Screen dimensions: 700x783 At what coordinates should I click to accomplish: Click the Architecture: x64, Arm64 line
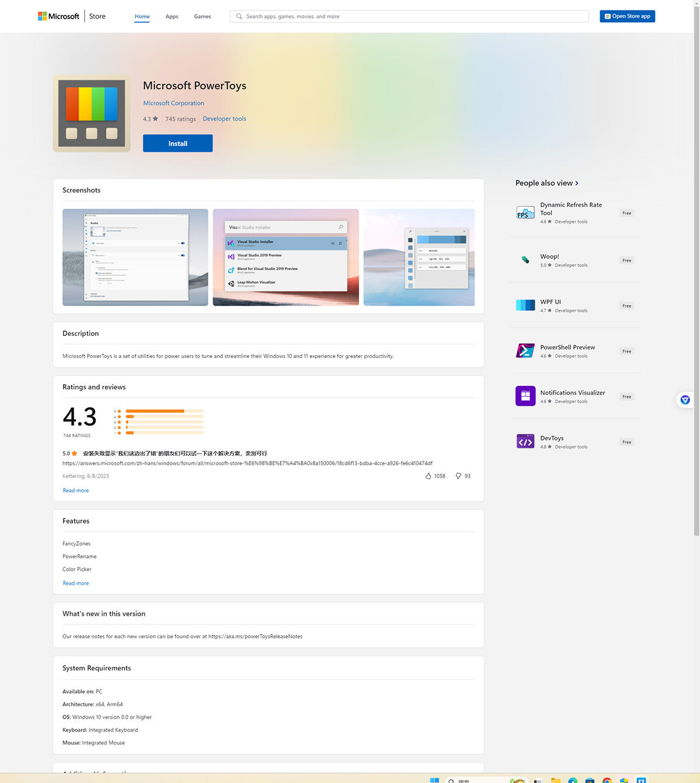[93, 704]
